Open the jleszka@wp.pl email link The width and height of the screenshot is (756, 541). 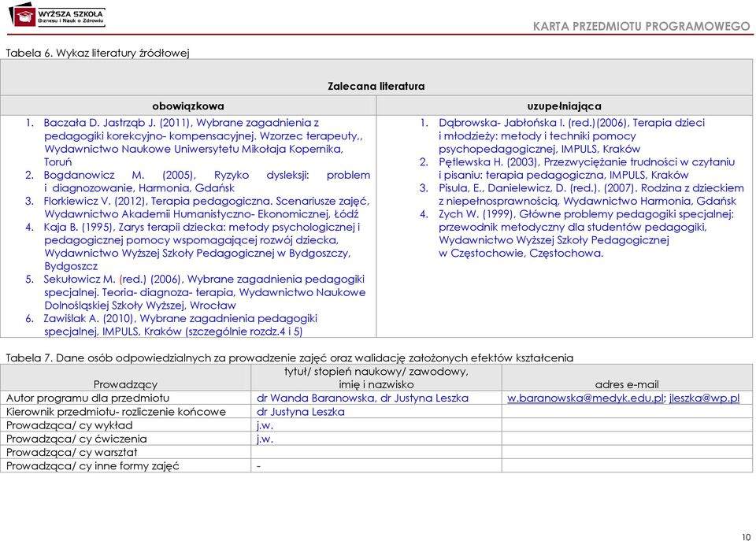coord(704,398)
